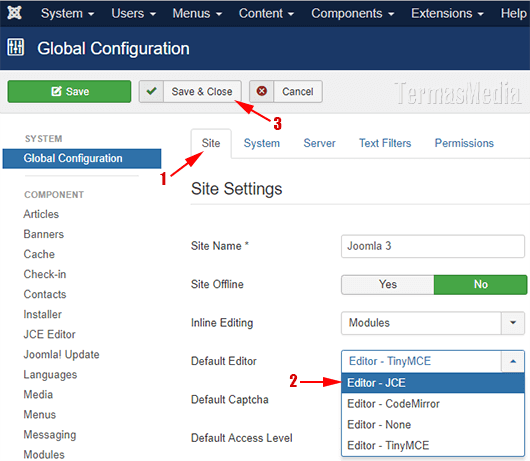
Task: Switch to the Permissions tab
Action: coord(464,143)
